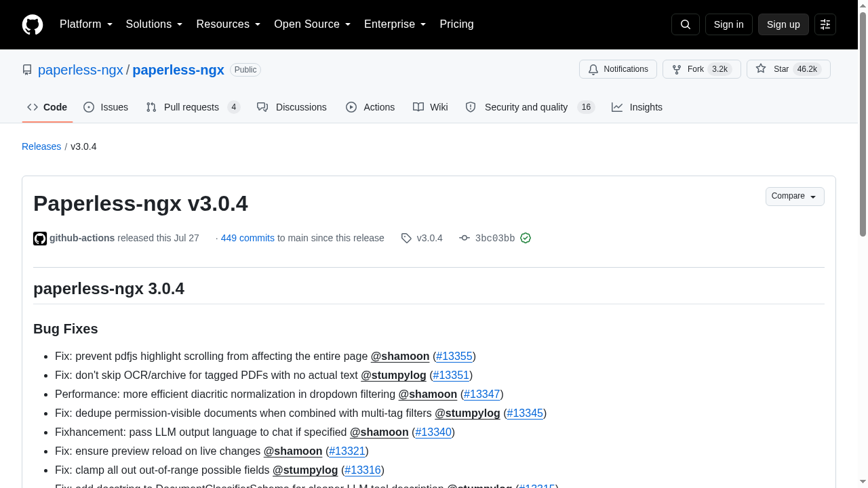Open @stumpylog mention on #13345 line
The image size is (868, 488).
[x=467, y=413]
